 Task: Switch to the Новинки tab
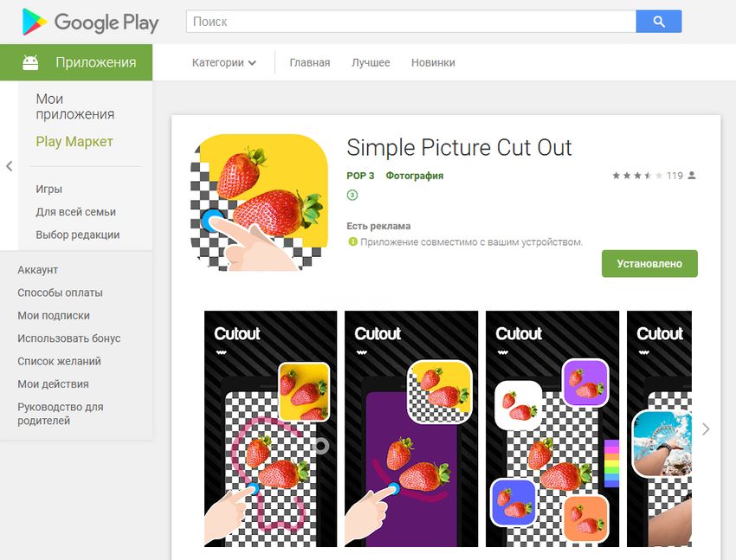pos(433,63)
